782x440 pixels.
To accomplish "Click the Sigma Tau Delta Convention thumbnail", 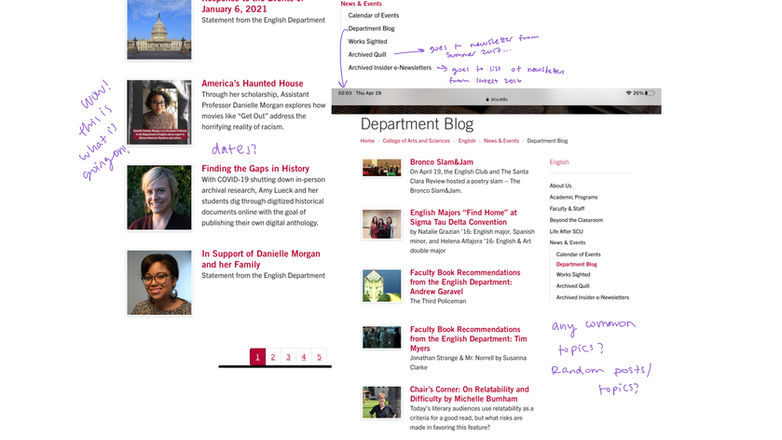I will tap(382, 224).
